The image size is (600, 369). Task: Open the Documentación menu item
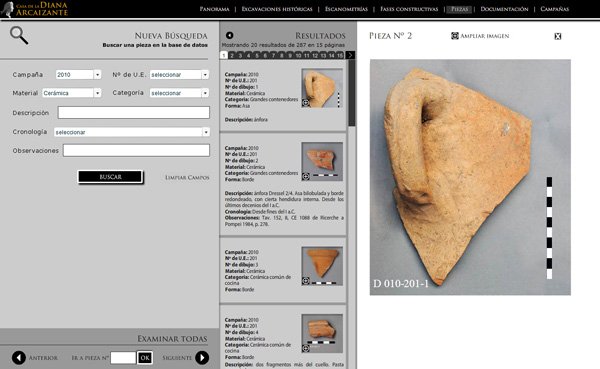coord(504,9)
